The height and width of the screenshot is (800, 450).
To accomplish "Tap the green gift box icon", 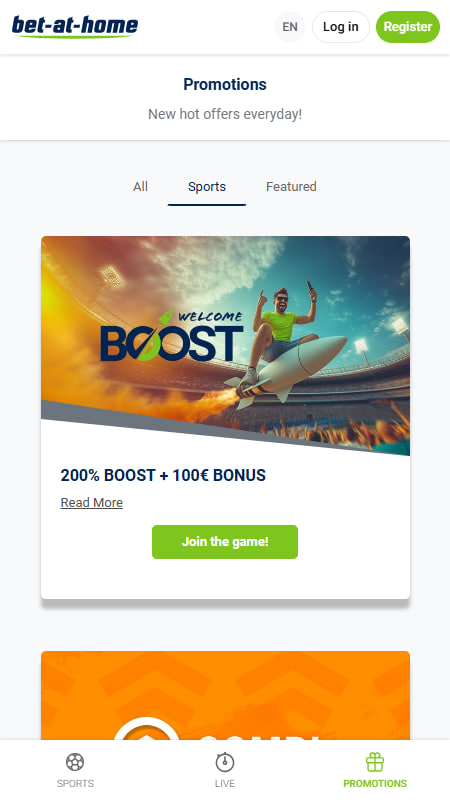I will (x=375, y=762).
